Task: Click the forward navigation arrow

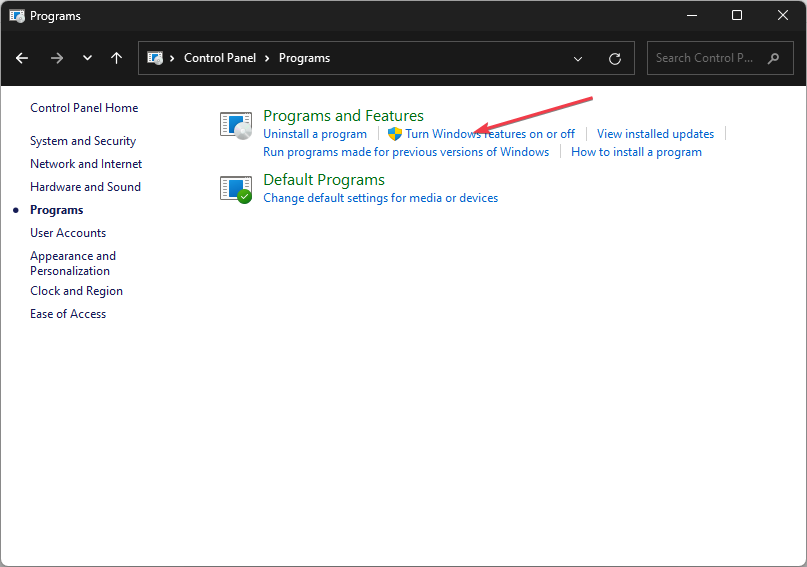Action: tap(57, 58)
